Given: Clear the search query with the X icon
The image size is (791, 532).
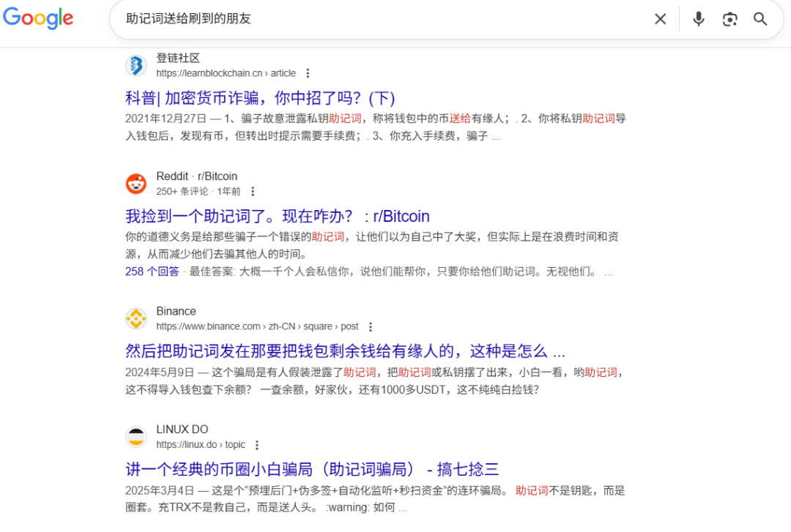Looking at the screenshot, I should click(x=660, y=19).
